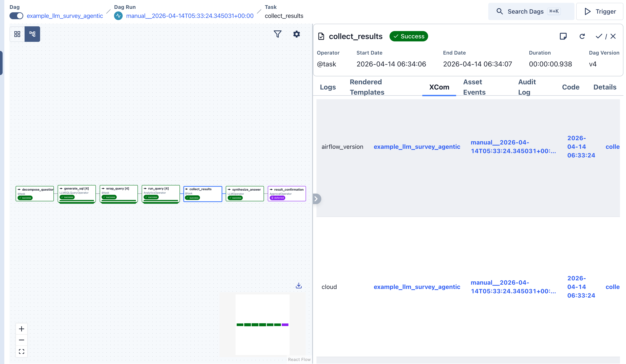This screenshot has width=626, height=364.
Task: Collapse the details panel chevron
Action: tap(316, 199)
